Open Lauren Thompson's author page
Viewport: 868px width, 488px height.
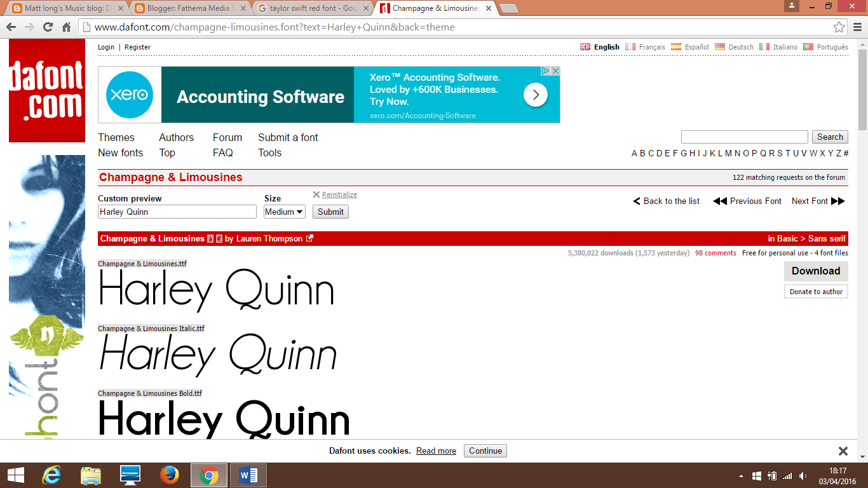[x=269, y=239]
